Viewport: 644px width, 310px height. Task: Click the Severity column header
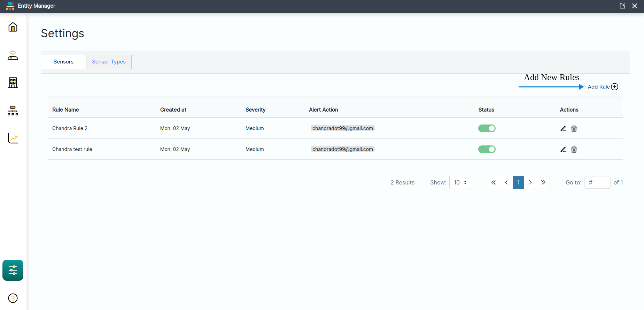tap(255, 109)
